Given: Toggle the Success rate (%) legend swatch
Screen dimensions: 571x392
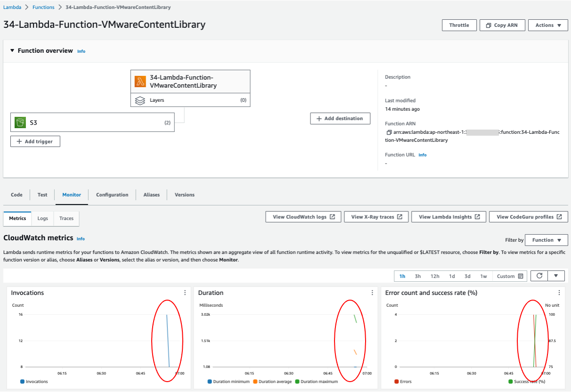Looking at the screenshot, I should [511, 382].
